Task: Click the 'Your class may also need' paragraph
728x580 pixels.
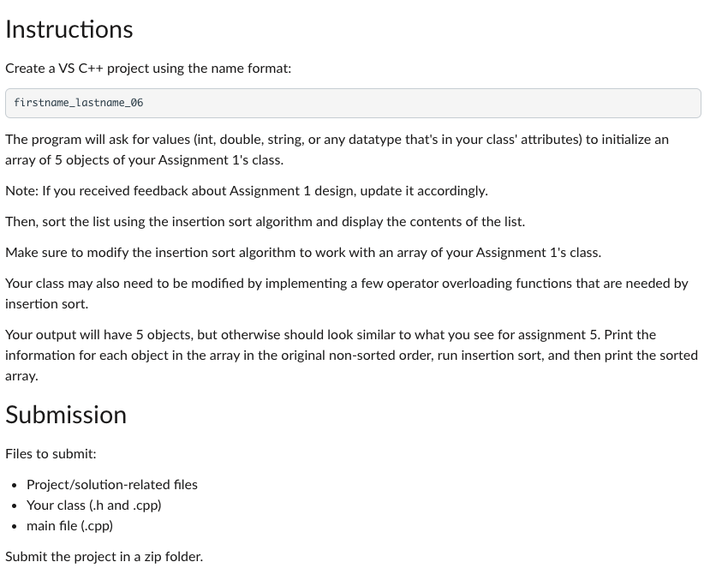Action: 347,294
